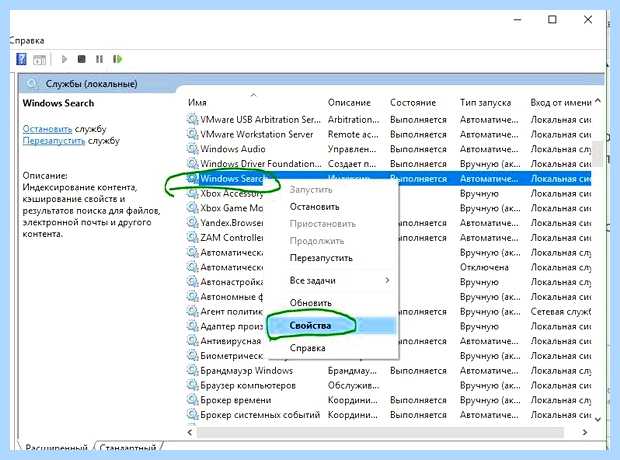Click the Перезапустить службу link

(x=53, y=141)
